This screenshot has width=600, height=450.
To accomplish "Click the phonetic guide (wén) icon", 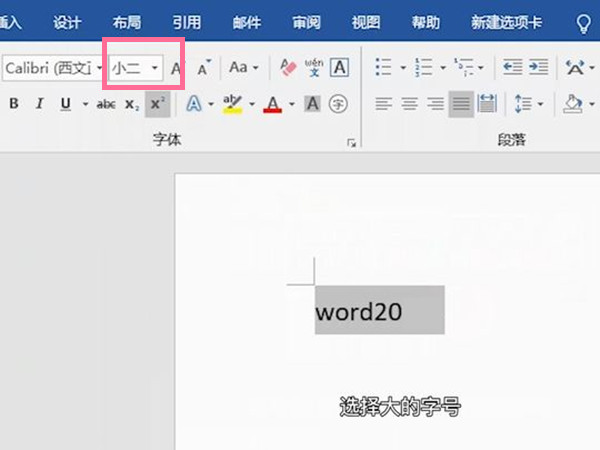I will (x=314, y=68).
